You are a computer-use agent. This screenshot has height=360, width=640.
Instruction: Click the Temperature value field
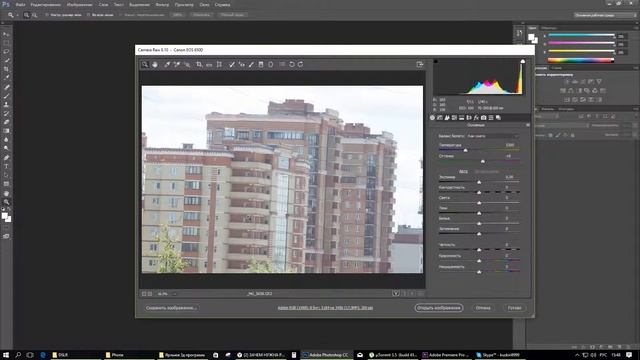[x=510, y=145]
